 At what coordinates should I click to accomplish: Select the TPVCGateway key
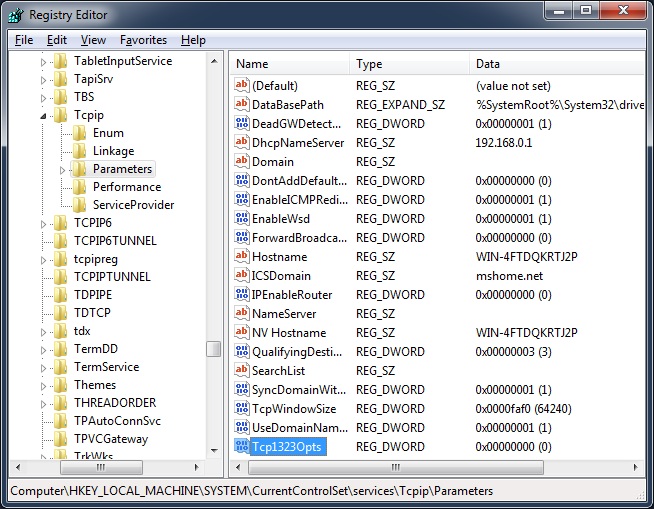(111, 439)
